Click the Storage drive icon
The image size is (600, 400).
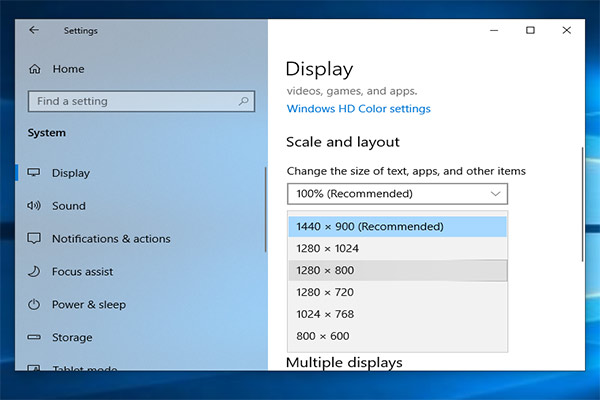coord(34,338)
